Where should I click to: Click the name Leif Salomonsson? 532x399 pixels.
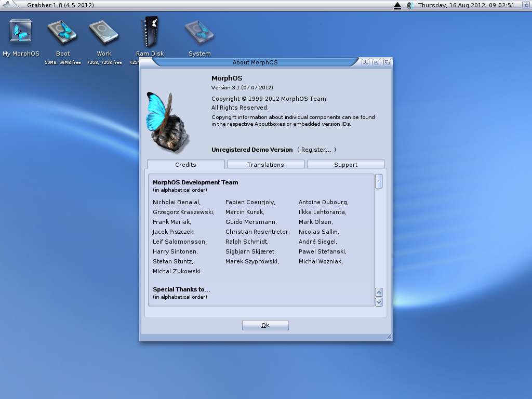tap(179, 242)
